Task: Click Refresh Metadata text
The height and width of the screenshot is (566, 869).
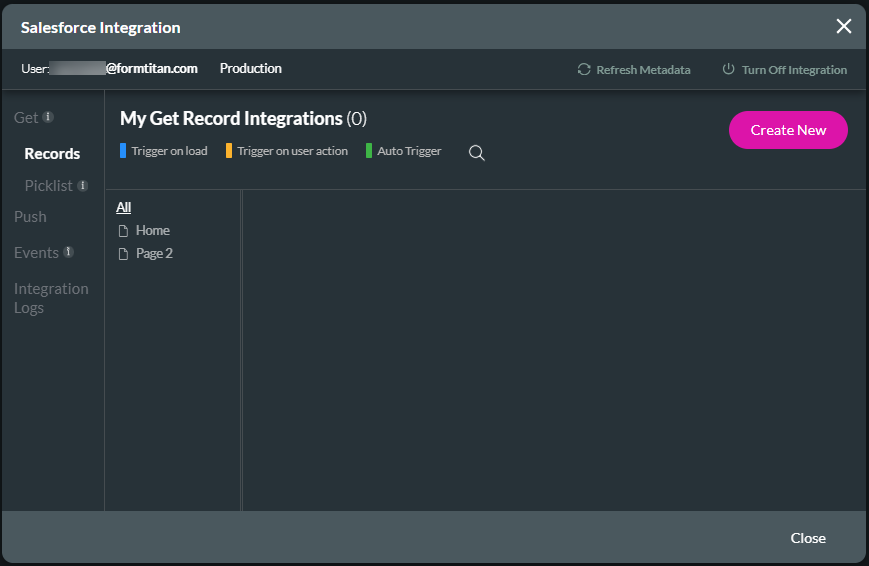Action: pos(643,70)
